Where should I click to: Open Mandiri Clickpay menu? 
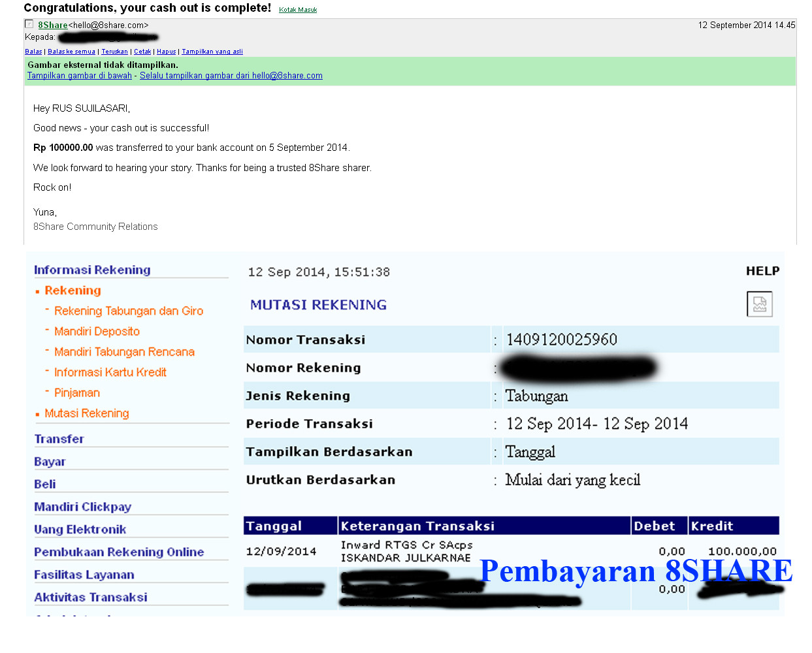pyautogui.click(x=83, y=507)
